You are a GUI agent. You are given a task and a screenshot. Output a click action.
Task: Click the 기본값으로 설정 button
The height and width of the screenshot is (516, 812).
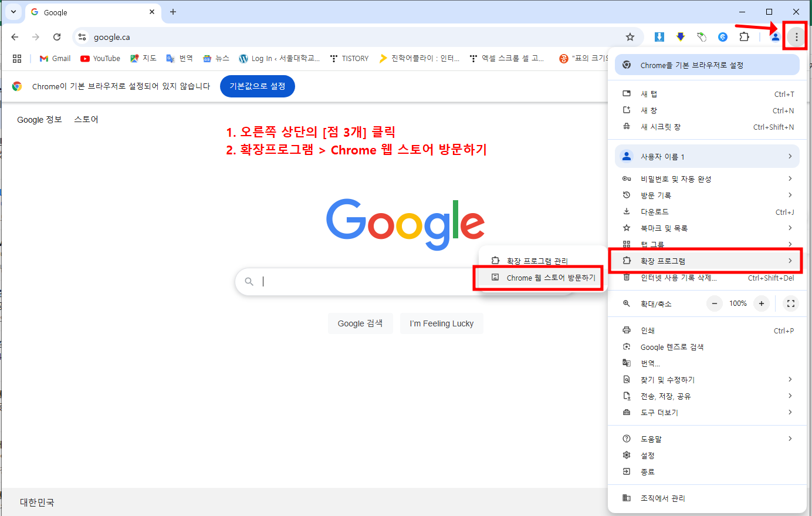coord(258,86)
